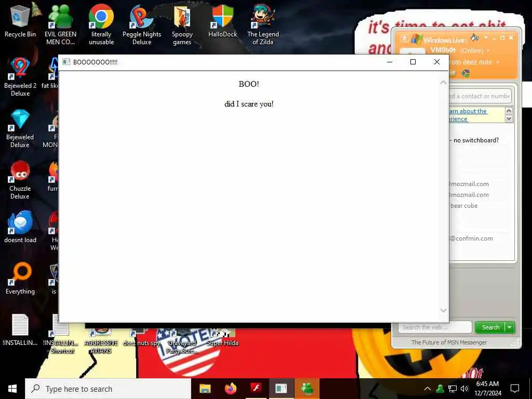Follow the 'arn about the' link in Messenger
532x399 pixels.
pos(468,111)
